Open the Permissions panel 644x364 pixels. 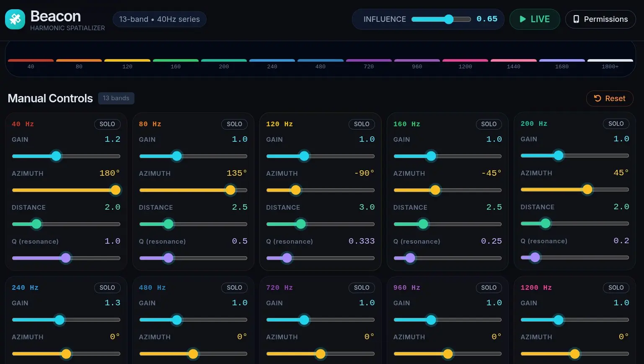click(x=600, y=19)
